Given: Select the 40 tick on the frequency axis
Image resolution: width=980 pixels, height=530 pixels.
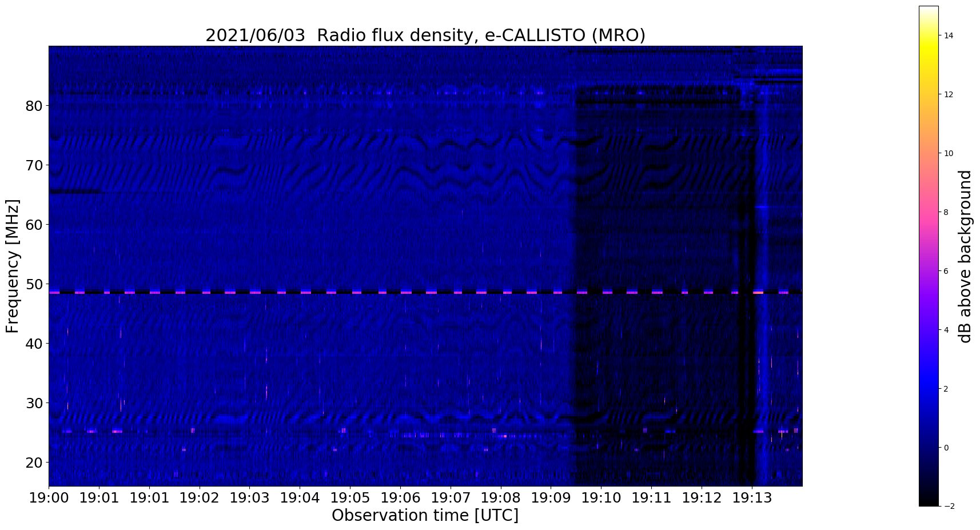Looking at the screenshot, I should (34, 344).
